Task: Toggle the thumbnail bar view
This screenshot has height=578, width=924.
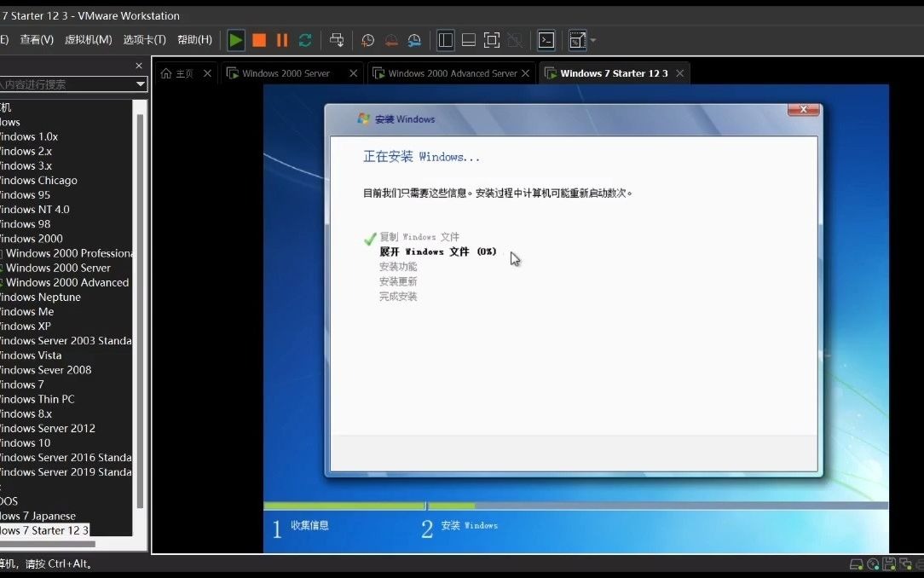Action: coord(468,40)
